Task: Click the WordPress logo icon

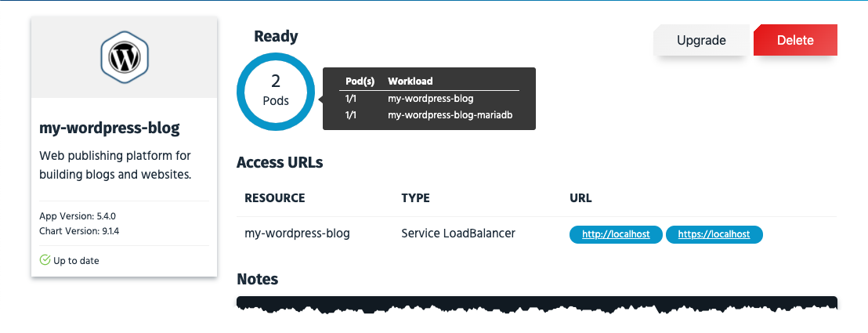Action: 124,57
